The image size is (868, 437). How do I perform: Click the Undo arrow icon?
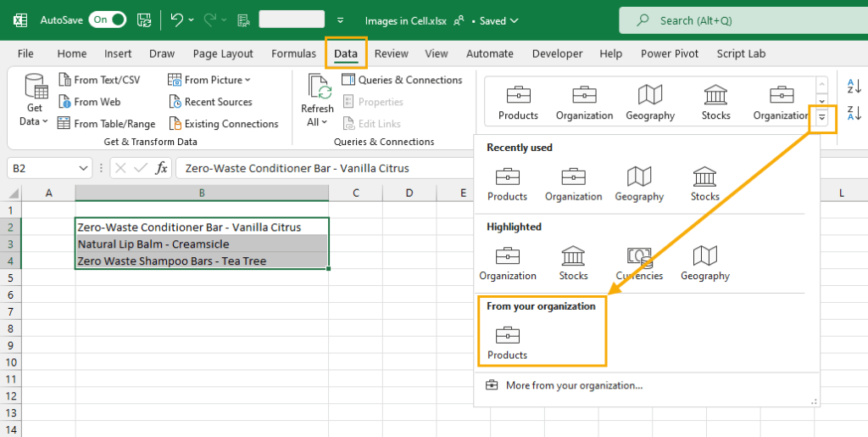click(x=176, y=20)
